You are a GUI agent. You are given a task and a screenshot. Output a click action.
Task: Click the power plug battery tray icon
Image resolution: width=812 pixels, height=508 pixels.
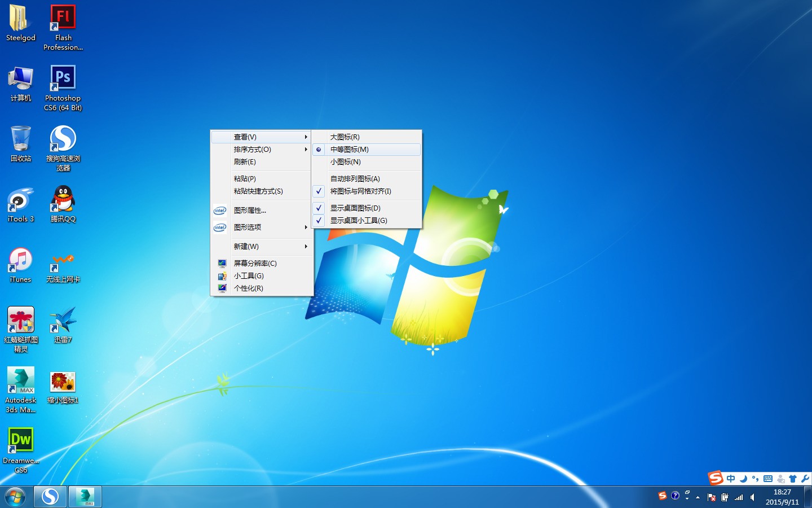(x=725, y=497)
